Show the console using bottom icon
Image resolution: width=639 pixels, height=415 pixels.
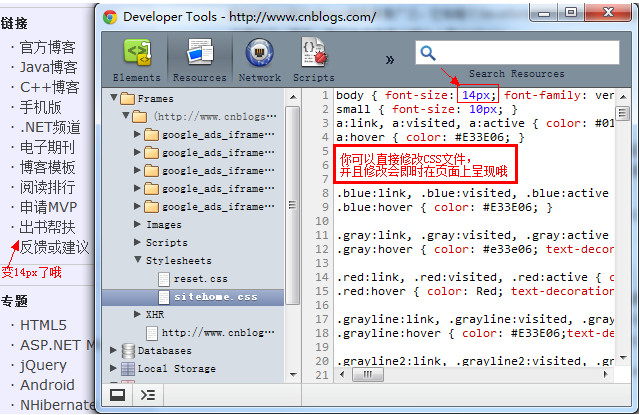[148, 394]
